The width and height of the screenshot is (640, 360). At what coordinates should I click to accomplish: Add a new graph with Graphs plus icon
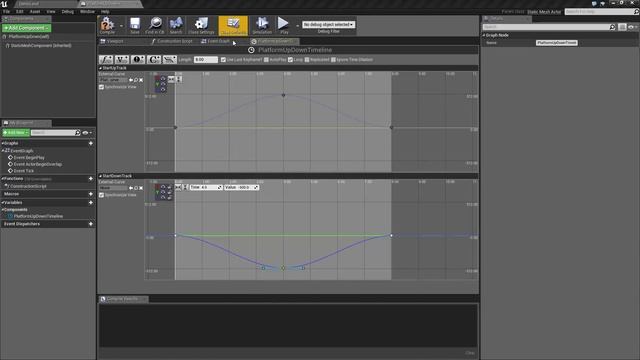click(91, 143)
